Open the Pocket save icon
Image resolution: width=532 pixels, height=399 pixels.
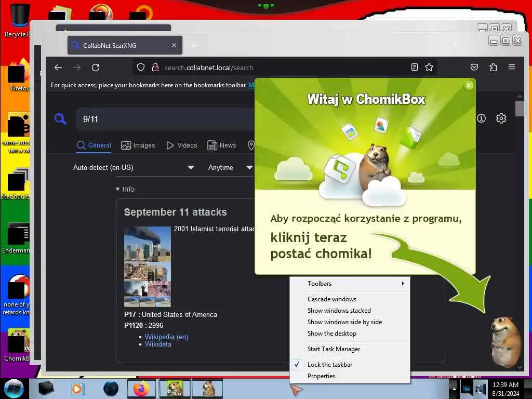pyautogui.click(x=474, y=67)
